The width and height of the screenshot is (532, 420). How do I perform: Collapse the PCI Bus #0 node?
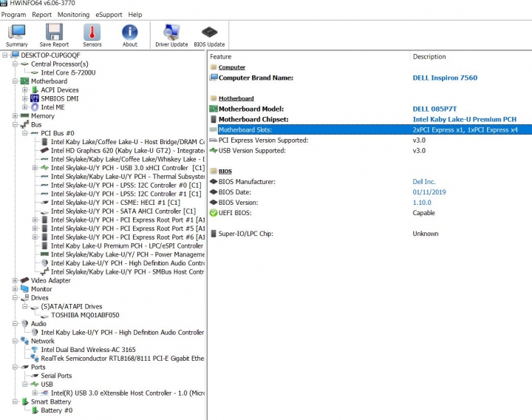click(25, 133)
